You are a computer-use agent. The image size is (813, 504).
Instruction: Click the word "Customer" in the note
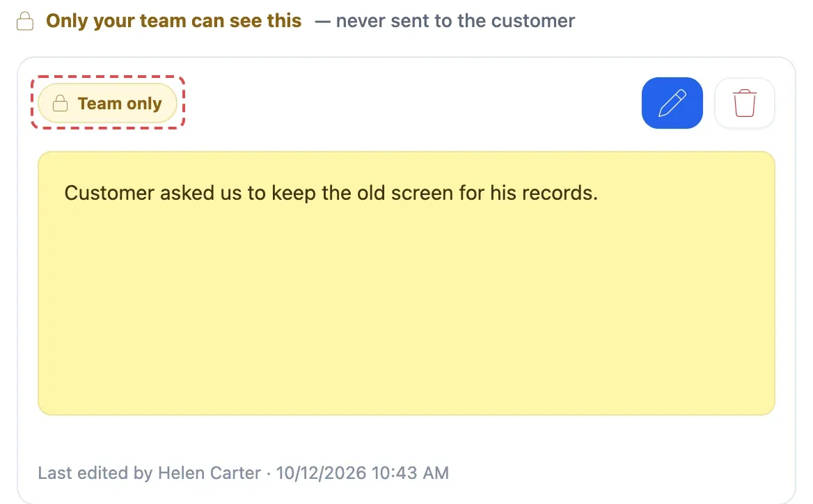pos(109,193)
